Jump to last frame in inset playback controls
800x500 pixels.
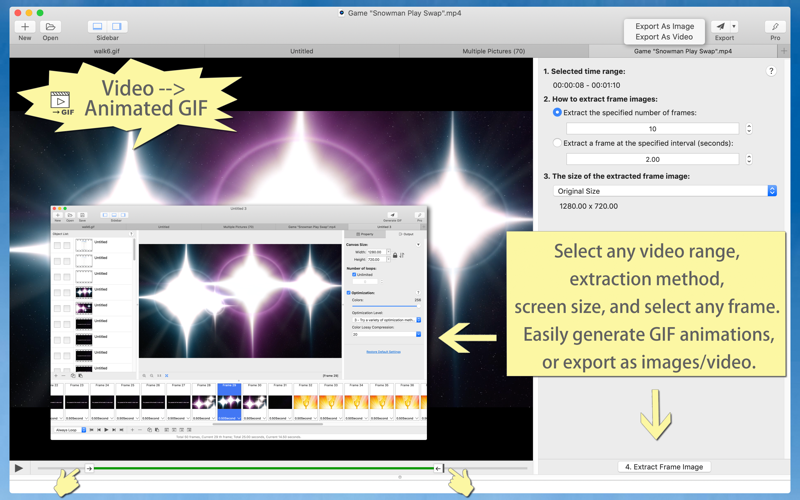(121, 430)
